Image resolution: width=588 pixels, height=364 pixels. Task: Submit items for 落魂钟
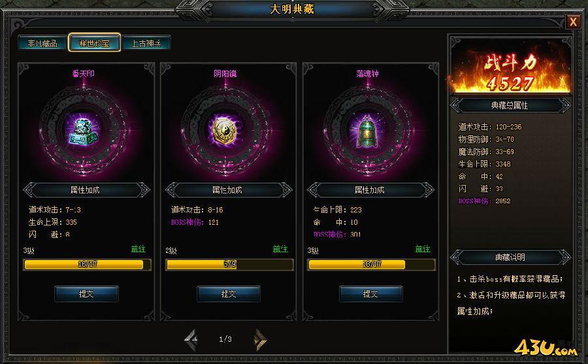(x=371, y=294)
